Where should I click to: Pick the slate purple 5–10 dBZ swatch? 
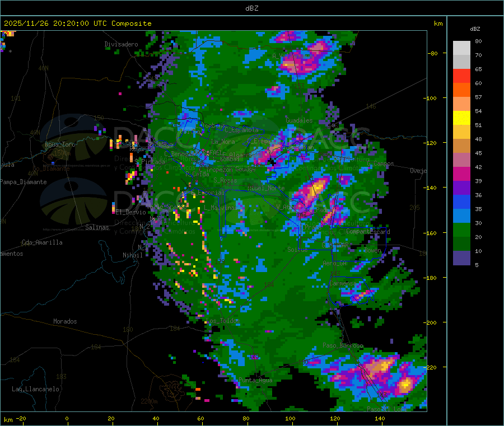click(x=461, y=258)
